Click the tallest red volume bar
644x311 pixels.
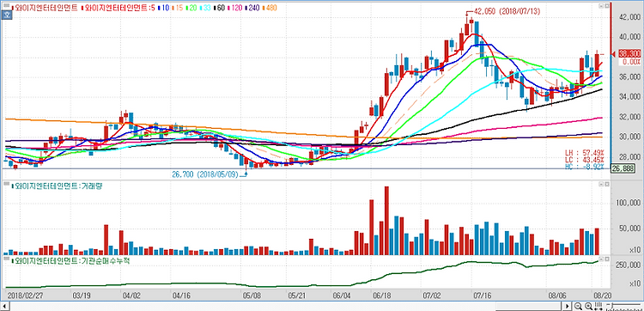pos(386,221)
